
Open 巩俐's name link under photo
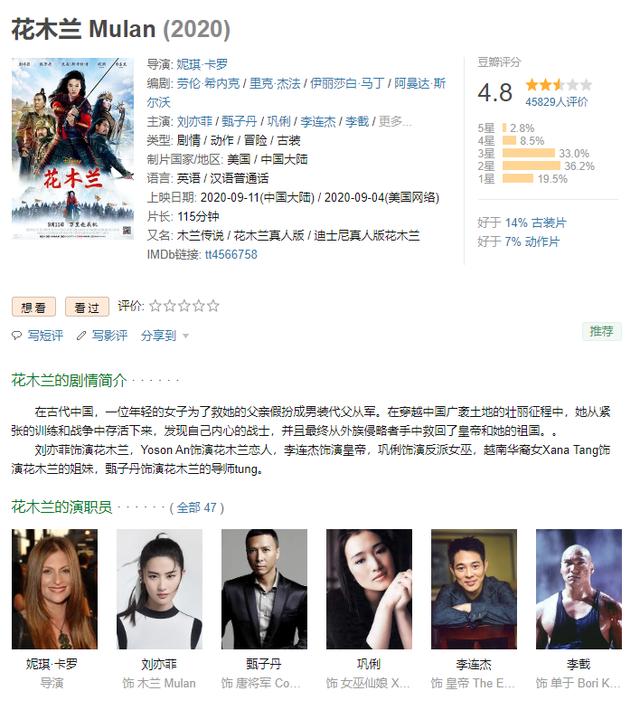(369, 664)
